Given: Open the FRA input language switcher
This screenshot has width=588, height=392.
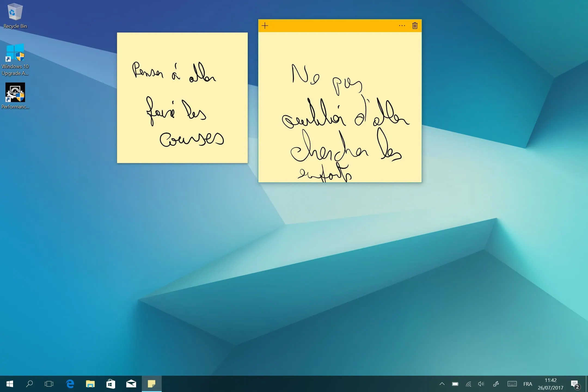Looking at the screenshot, I should click(x=527, y=384).
